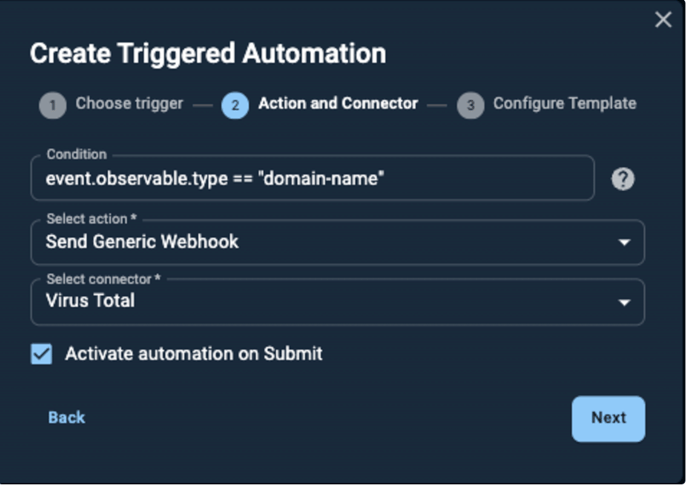This screenshot has height=486, width=688.
Task: Open the Condition help question mark icon
Action: coord(623,179)
